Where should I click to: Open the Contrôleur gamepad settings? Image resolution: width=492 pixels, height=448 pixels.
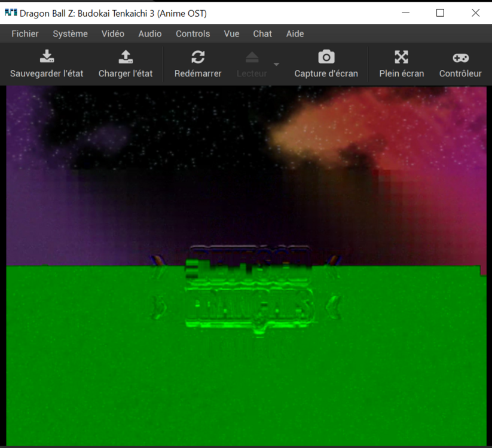(x=460, y=57)
